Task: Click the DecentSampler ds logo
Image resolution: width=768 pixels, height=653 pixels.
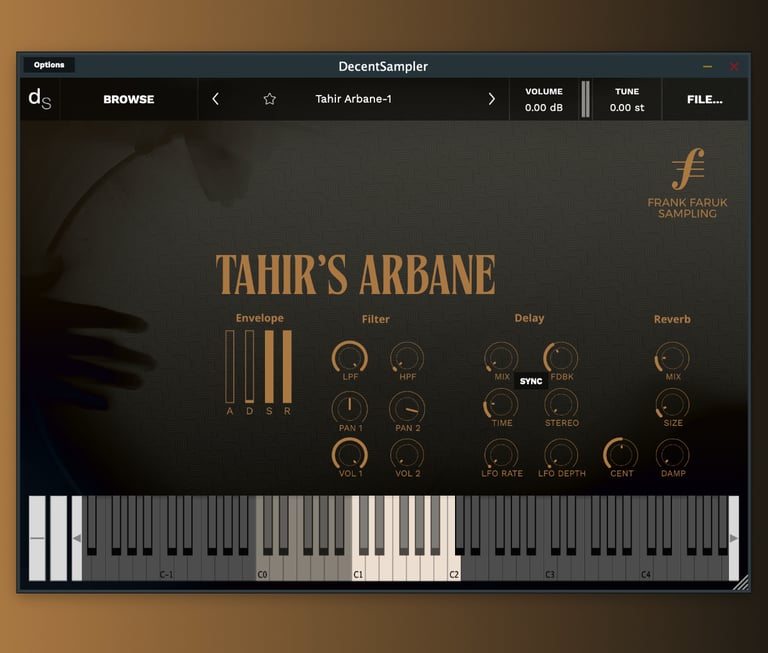Action: tap(40, 99)
